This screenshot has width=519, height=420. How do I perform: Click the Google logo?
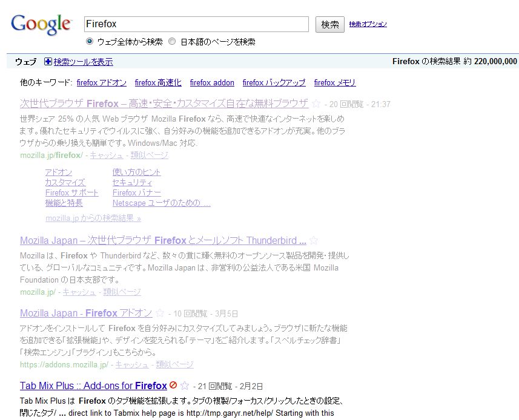click(41, 24)
